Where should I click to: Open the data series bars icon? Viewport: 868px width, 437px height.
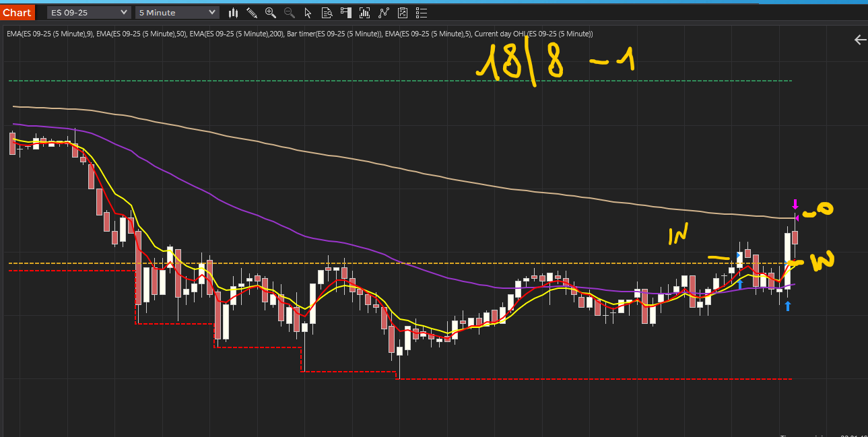(x=365, y=12)
